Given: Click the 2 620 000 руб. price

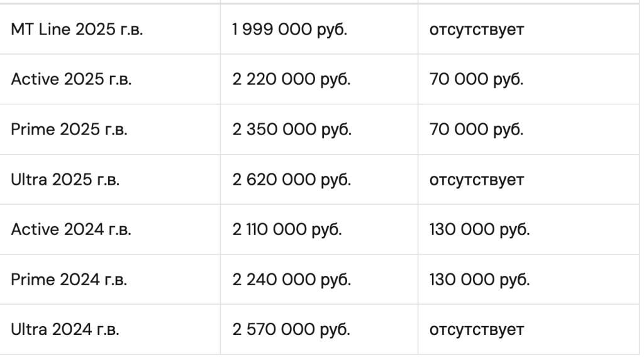Looking at the screenshot, I should click(x=292, y=180).
